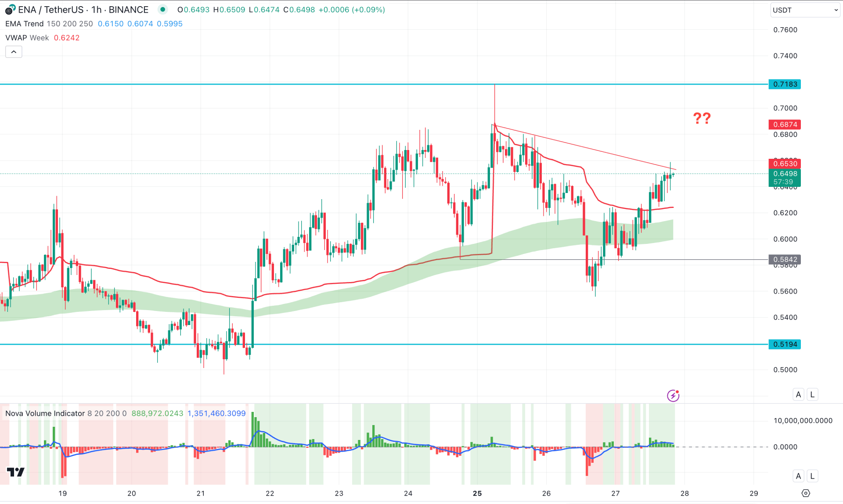843x504 pixels.
Task: Click the 10,000,000.0000 volume axis label
Action: (803, 421)
